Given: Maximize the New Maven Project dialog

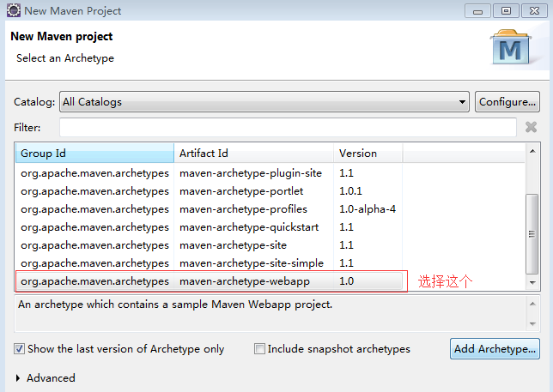Looking at the screenshot, I should click(506, 10).
